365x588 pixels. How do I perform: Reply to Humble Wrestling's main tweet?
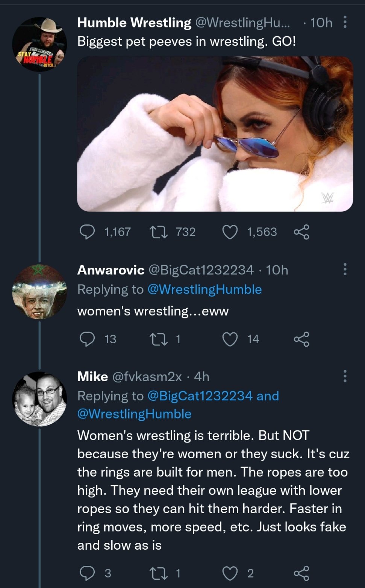[87, 232]
